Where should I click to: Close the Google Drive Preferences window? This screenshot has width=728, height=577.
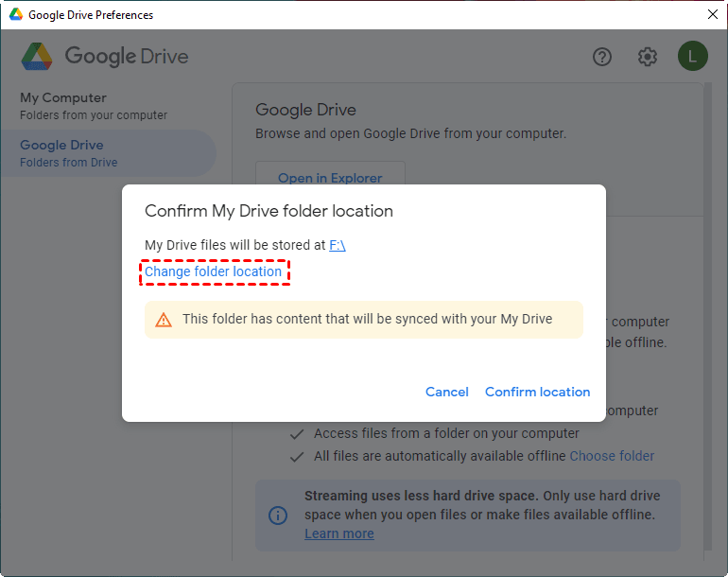(x=712, y=14)
